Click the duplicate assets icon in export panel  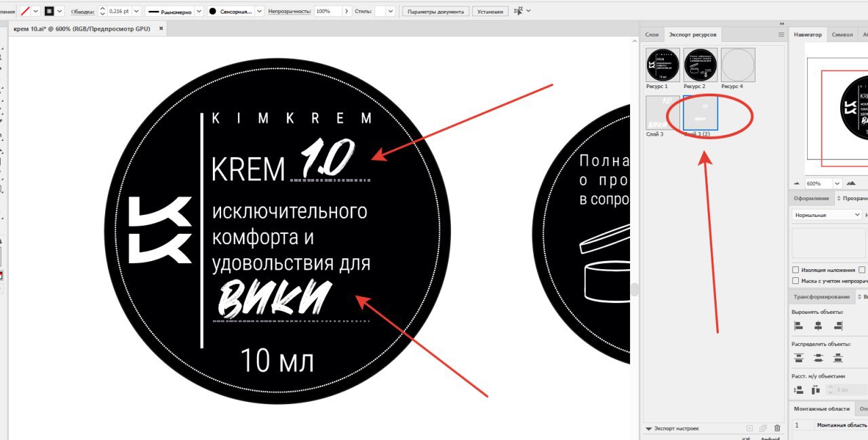pos(764,428)
